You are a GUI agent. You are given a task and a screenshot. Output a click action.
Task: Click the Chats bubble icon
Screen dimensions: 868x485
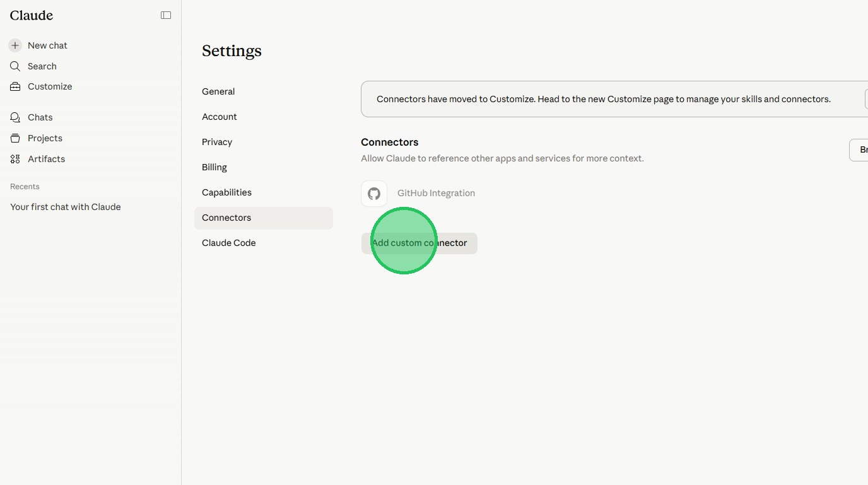(15, 117)
